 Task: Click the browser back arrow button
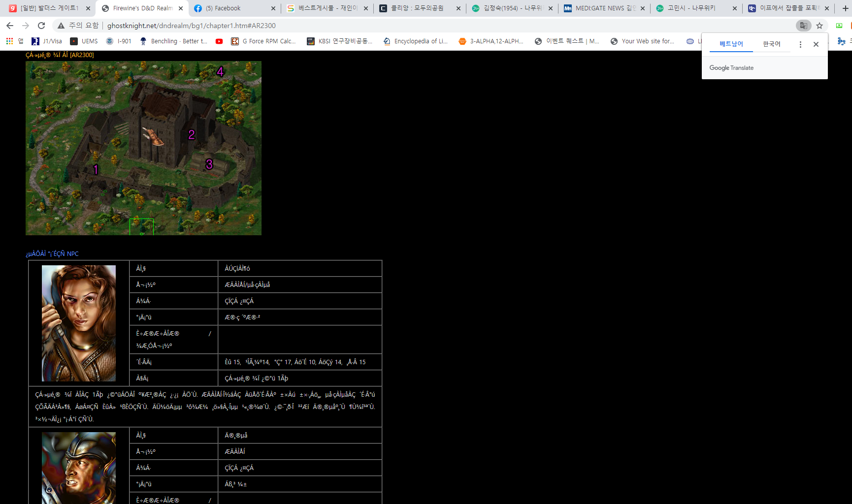coord(10,26)
